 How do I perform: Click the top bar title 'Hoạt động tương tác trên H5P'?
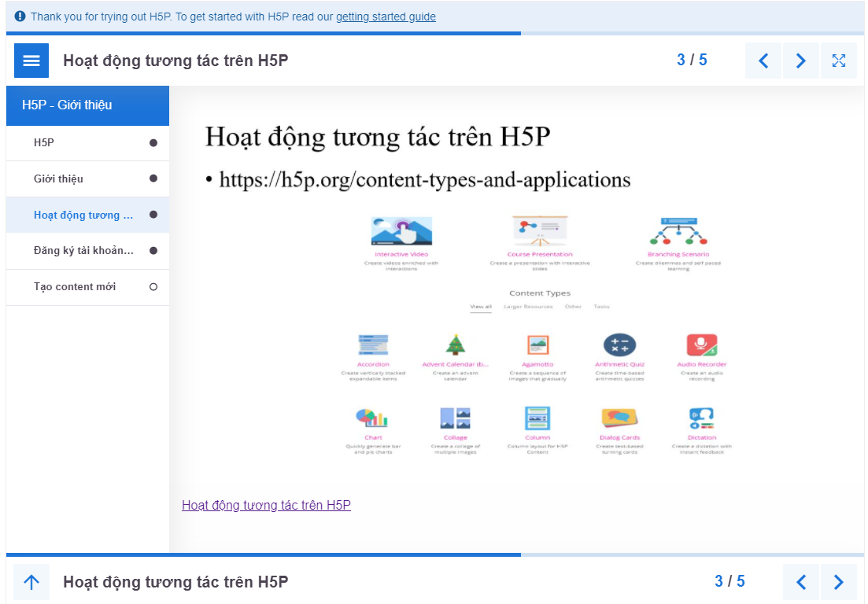(175, 61)
